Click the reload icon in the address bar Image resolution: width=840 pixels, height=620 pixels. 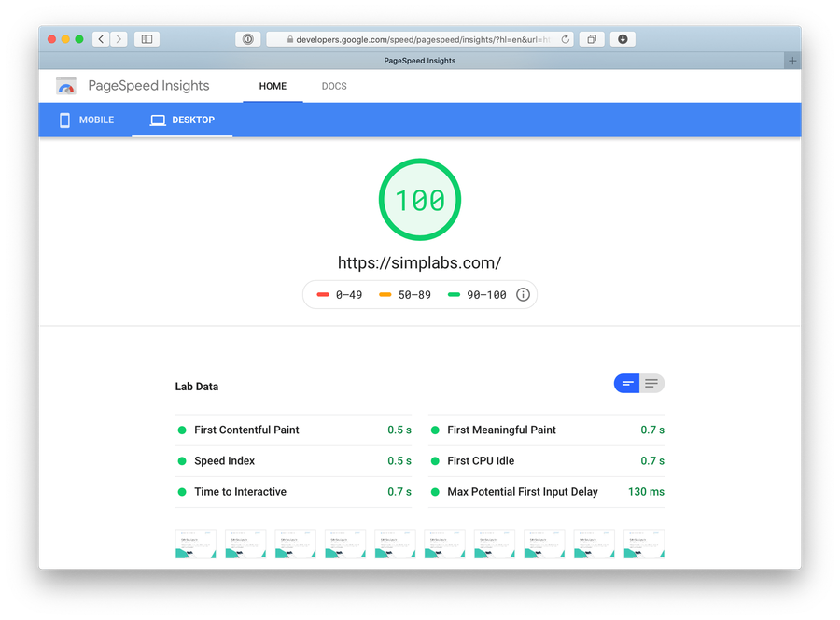click(x=566, y=38)
